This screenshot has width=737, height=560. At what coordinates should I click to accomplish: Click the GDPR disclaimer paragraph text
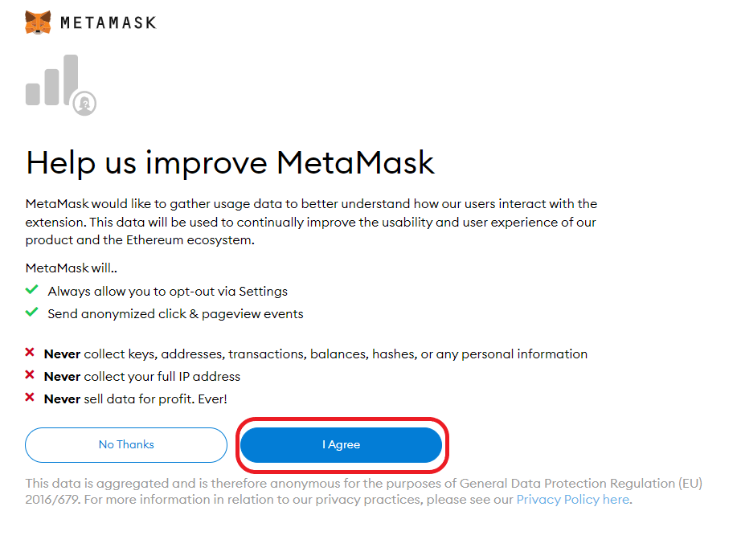point(364,492)
